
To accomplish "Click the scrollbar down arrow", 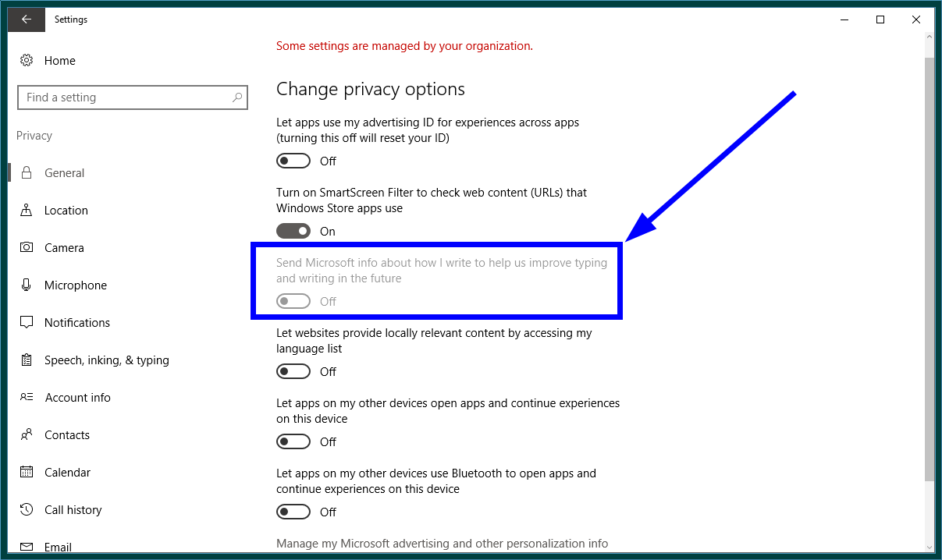I will (929, 547).
